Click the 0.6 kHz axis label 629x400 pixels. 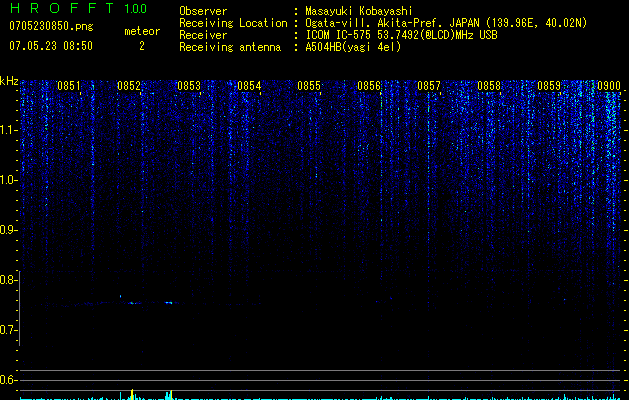point(8,380)
